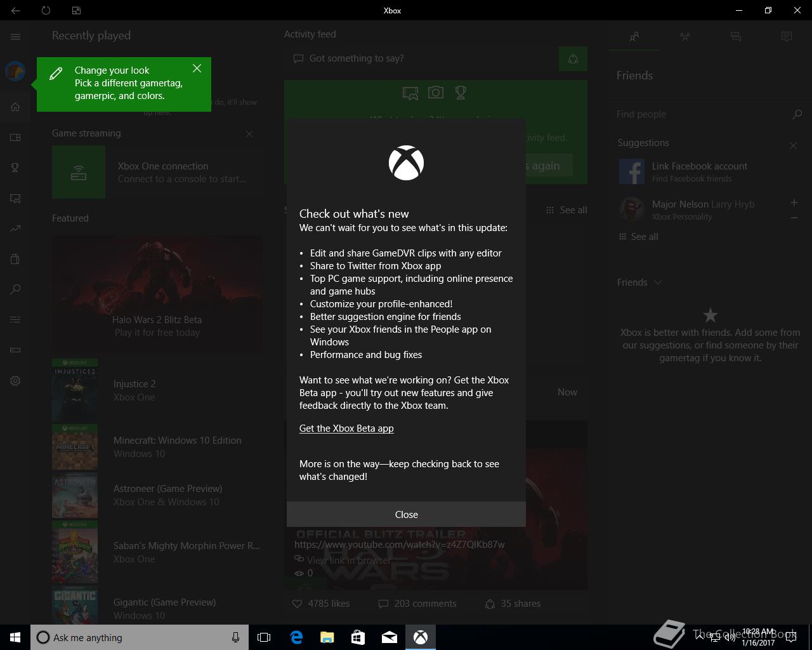This screenshot has width=812, height=650.
Task: Open File Explorer from taskbar
Action: [327, 637]
